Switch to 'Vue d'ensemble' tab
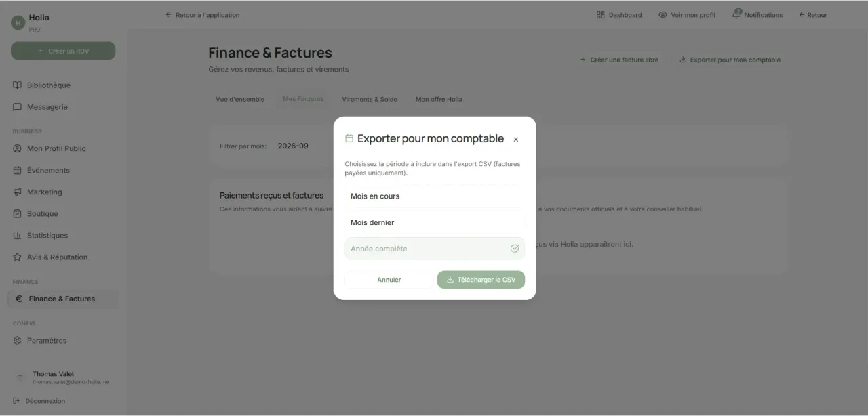Viewport: 868px width, 416px height. click(x=240, y=99)
